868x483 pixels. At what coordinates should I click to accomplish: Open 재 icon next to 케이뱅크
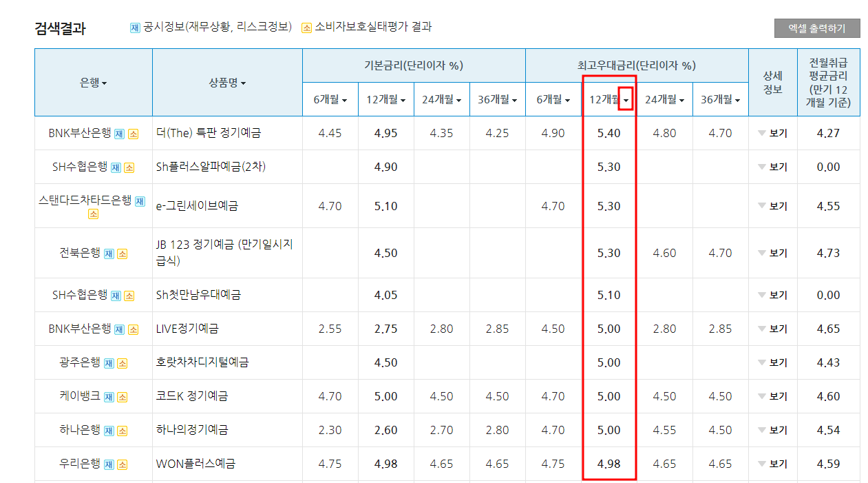pyautogui.click(x=109, y=397)
